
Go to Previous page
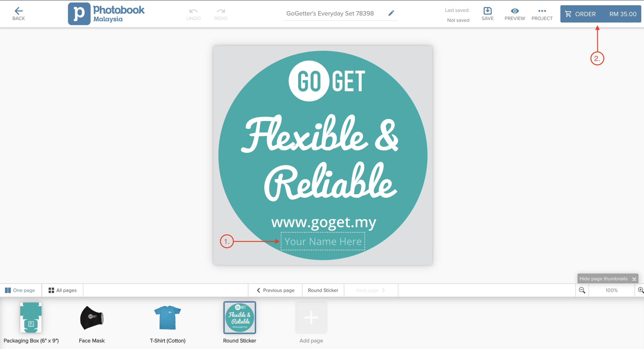[275, 290]
